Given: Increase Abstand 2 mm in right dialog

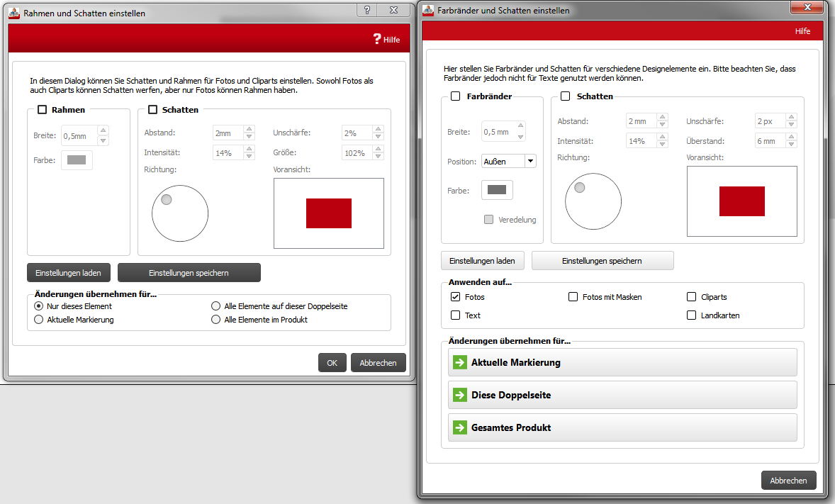Looking at the screenshot, I should coord(663,117).
